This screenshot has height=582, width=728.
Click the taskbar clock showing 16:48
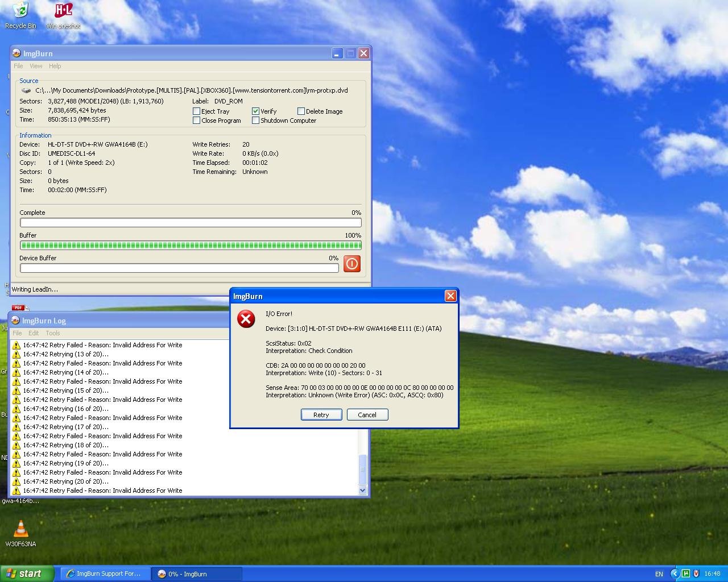[x=712, y=574]
